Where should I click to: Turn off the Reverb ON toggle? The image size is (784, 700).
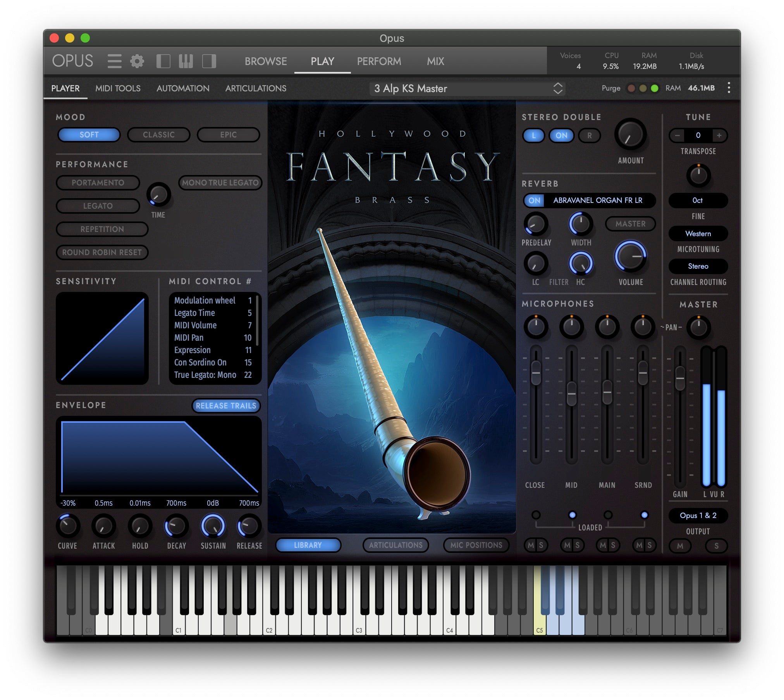pyautogui.click(x=534, y=201)
